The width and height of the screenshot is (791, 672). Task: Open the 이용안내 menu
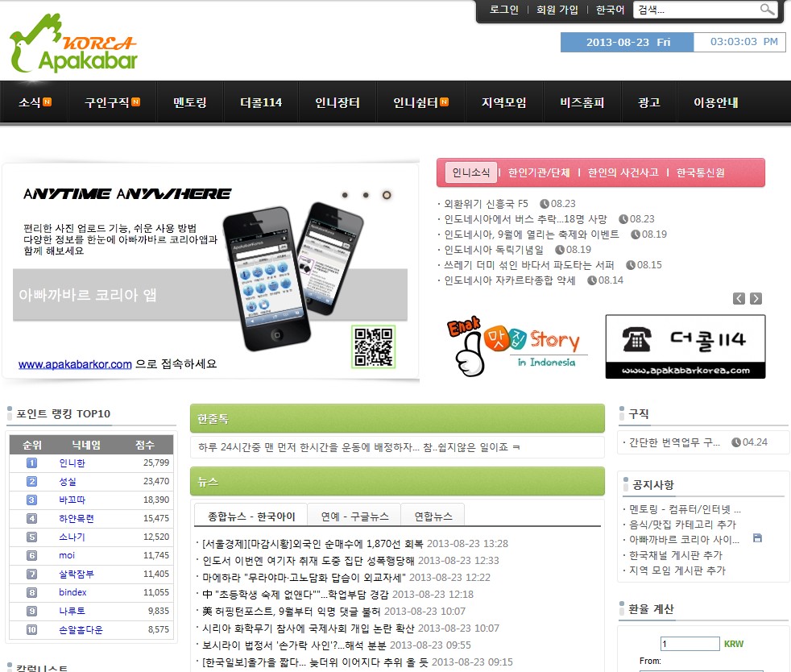[716, 102]
